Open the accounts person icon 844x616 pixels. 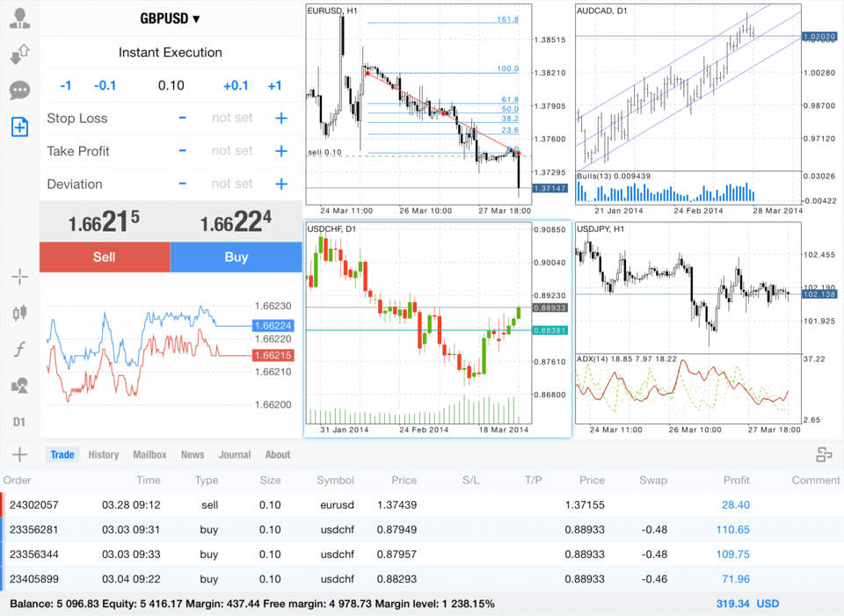point(19,18)
